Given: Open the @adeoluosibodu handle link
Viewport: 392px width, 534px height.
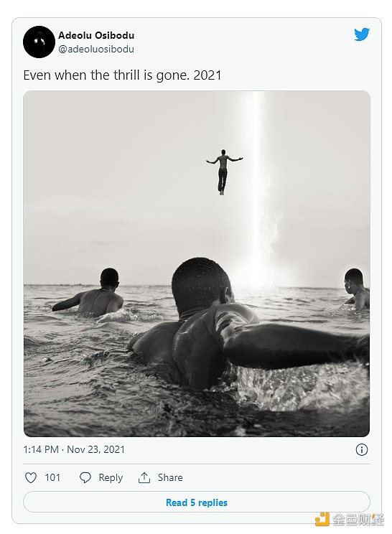Looking at the screenshot, I should coord(96,49).
